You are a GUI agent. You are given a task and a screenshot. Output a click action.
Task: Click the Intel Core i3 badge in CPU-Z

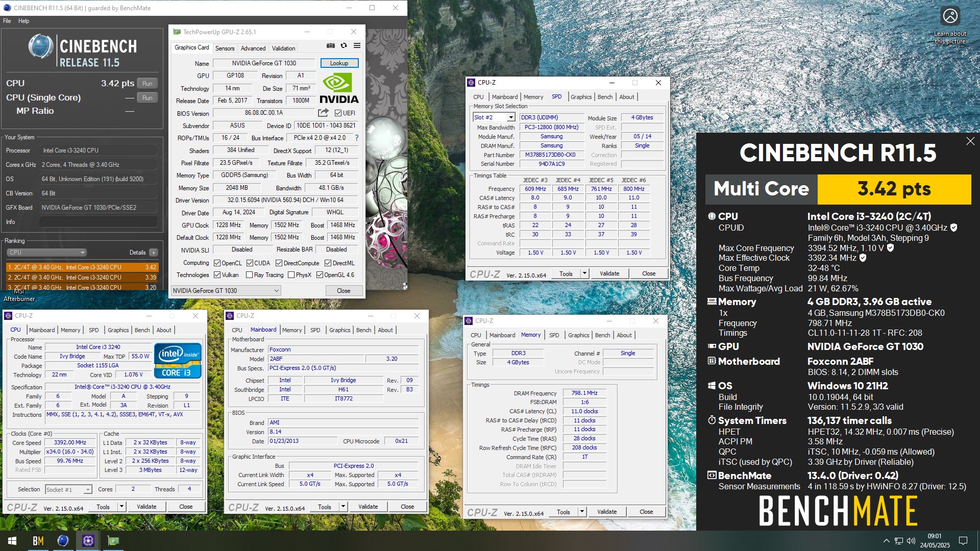pos(179,361)
